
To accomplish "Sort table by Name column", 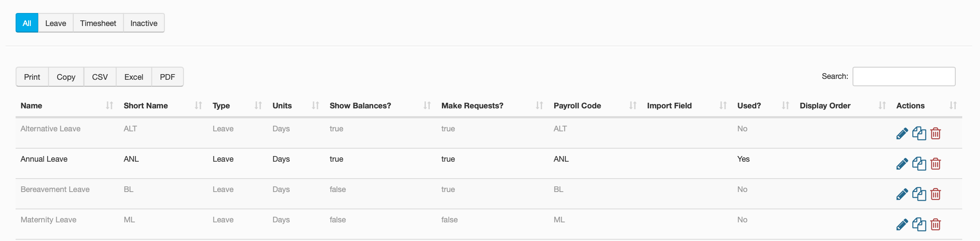I will (x=31, y=106).
